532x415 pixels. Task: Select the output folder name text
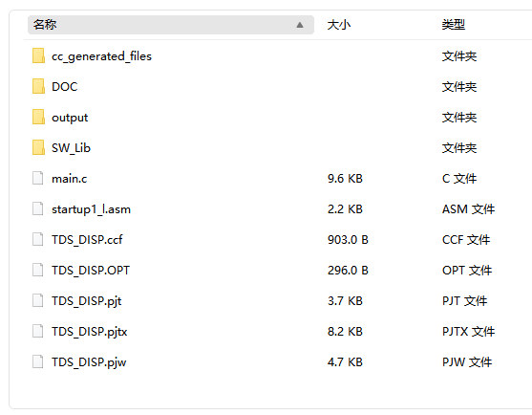pos(70,118)
